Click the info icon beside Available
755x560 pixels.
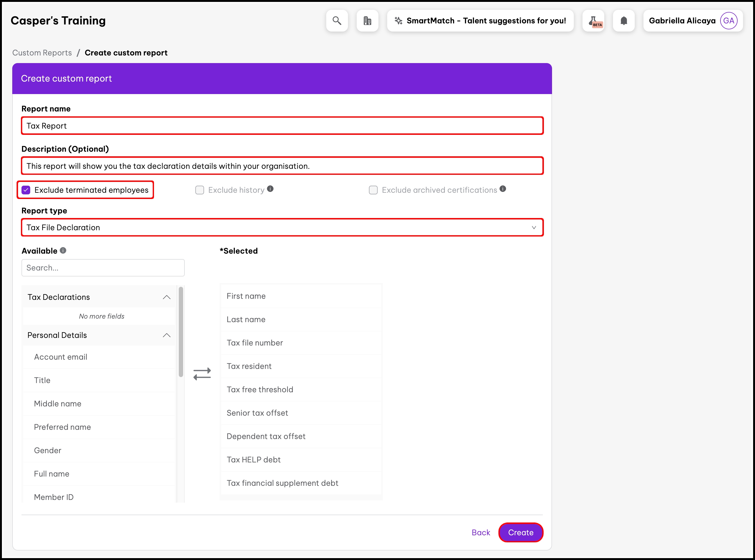pyautogui.click(x=63, y=250)
